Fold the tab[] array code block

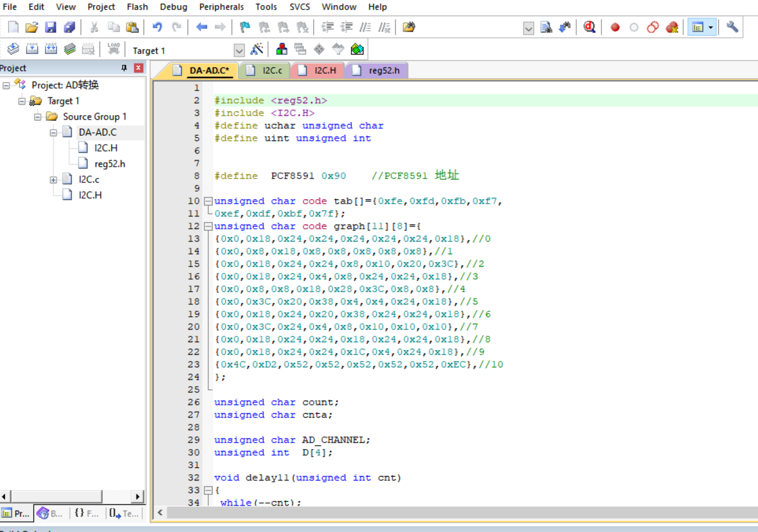[x=208, y=201]
